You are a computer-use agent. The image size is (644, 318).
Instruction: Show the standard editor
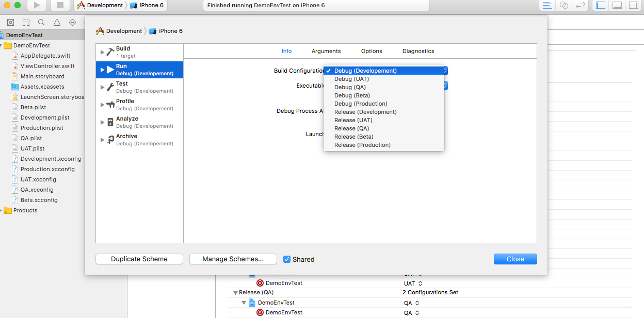tap(548, 5)
